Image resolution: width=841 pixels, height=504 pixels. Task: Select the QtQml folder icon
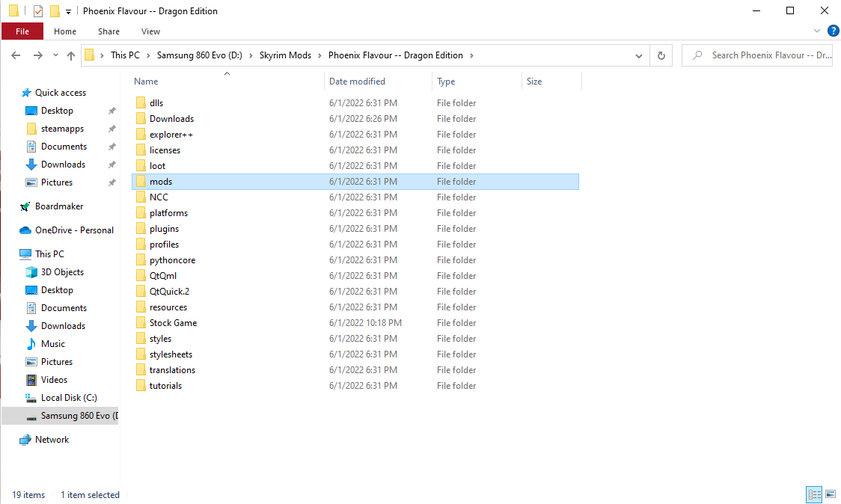coord(141,276)
